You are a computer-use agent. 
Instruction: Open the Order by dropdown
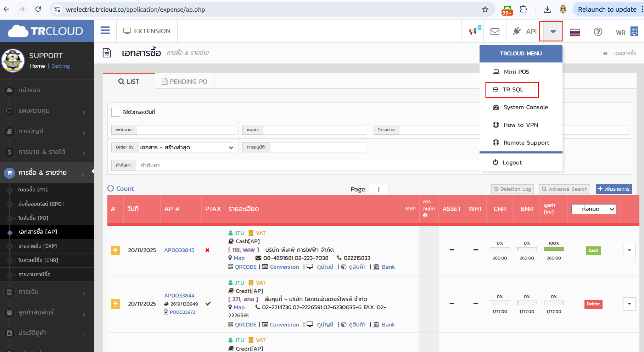click(x=186, y=147)
